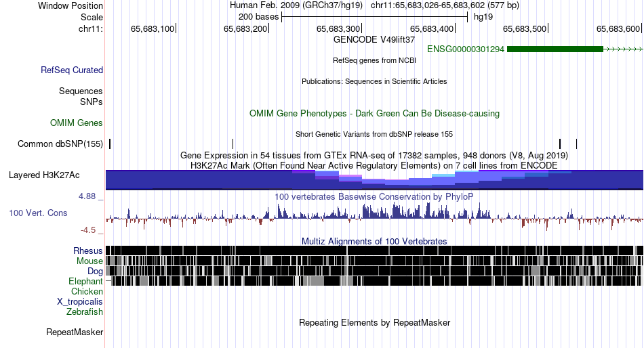Select the Zebrafish alignment row label
This screenshot has height=348, width=644.
(85, 312)
